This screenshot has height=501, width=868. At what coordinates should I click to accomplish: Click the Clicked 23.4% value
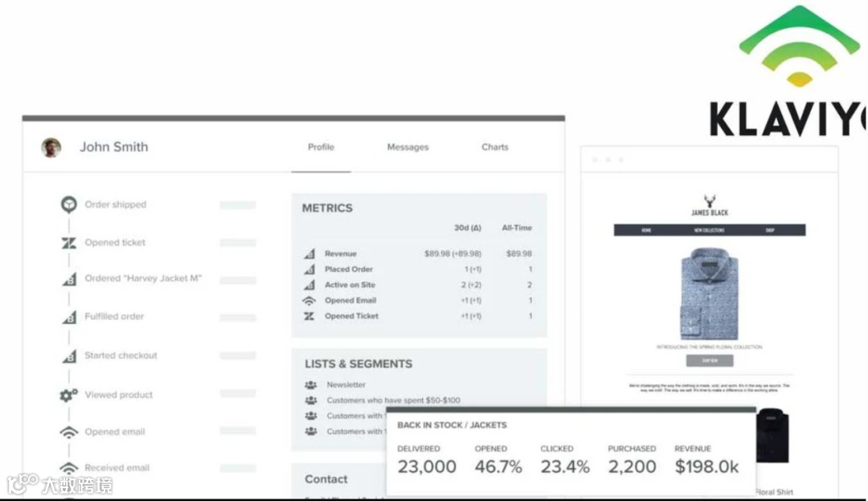click(x=565, y=466)
